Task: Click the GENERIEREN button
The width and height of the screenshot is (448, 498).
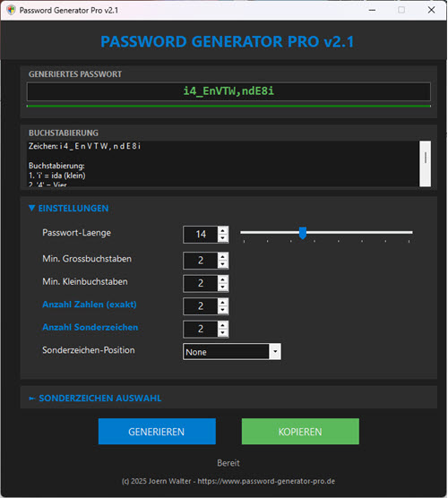Action: tap(157, 432)
